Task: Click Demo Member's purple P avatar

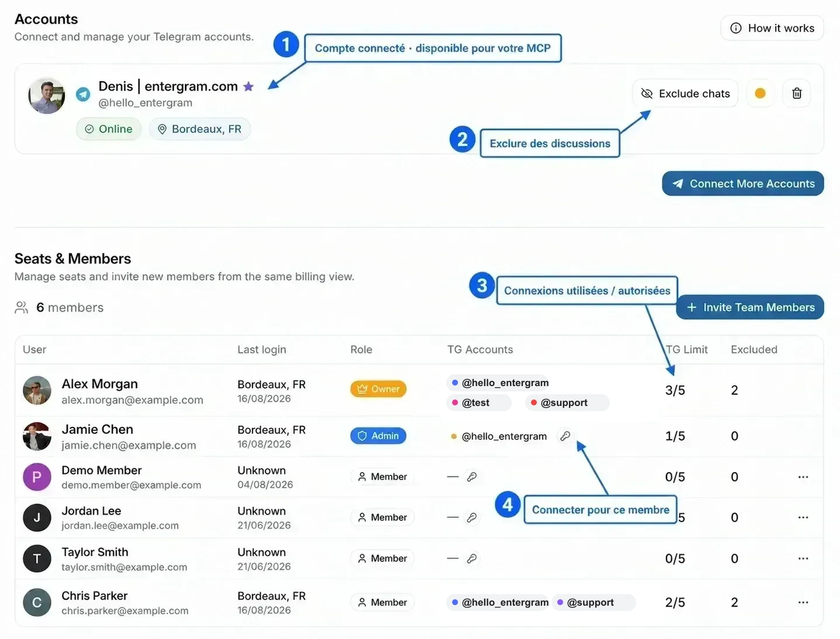Action: tap(37, 477)
